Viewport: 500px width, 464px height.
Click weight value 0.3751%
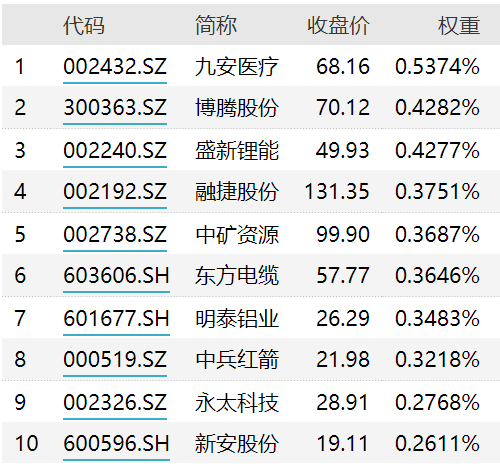pos(437,192)
